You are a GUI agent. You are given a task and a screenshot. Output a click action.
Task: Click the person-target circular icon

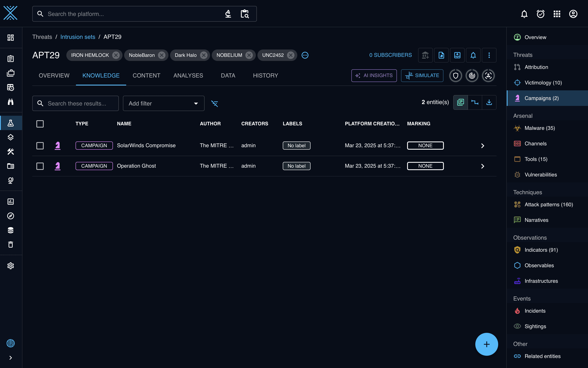(488, 76)
